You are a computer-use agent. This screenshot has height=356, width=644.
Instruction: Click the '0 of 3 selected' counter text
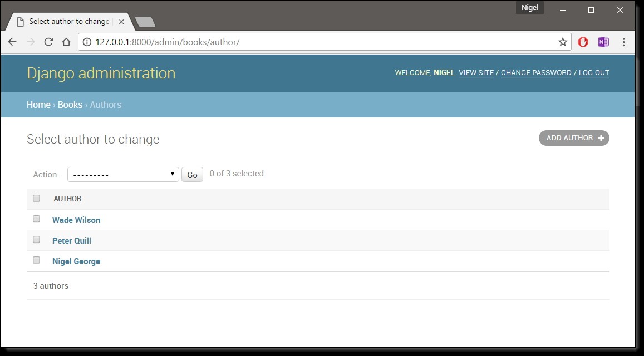pos(237,174)
